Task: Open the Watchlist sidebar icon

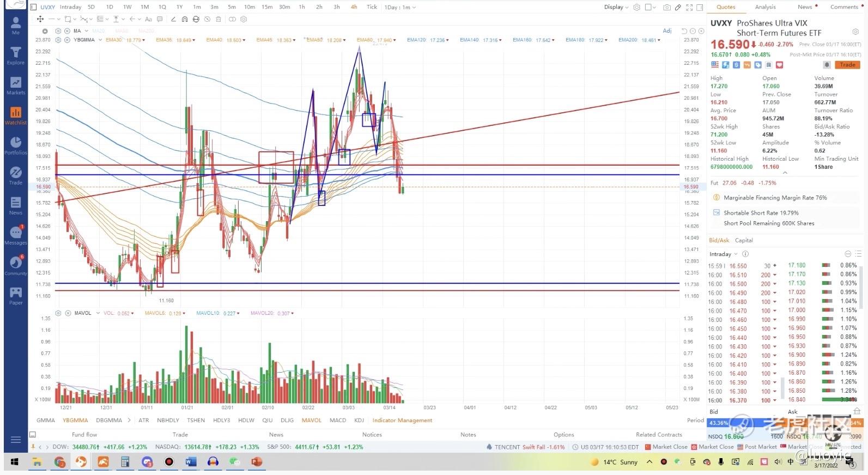Action: coord(16,115)
